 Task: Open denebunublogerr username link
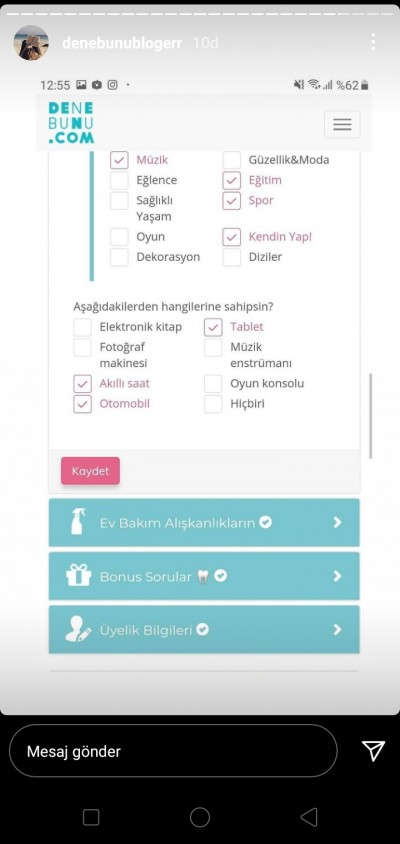[x=122, y=43]
